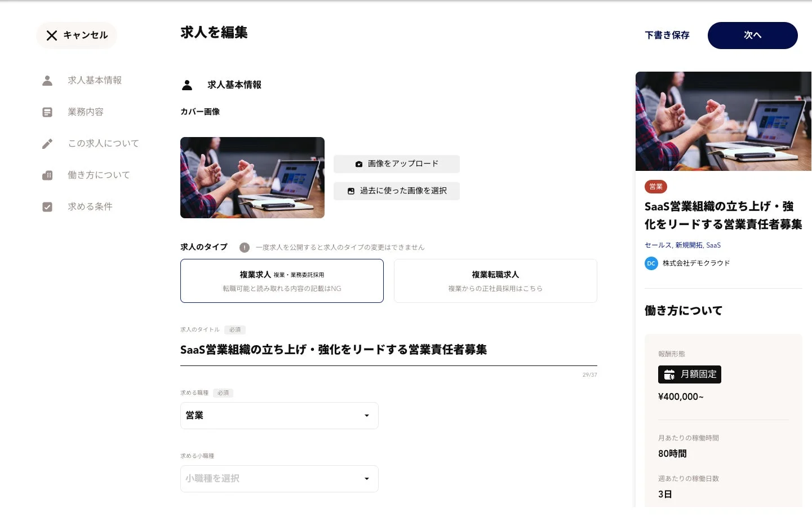Image resolution: width=812 pixels, height=529 pixels.
Task: Select the 複業転職求人 job type option
Action: (x=495, y=281)
